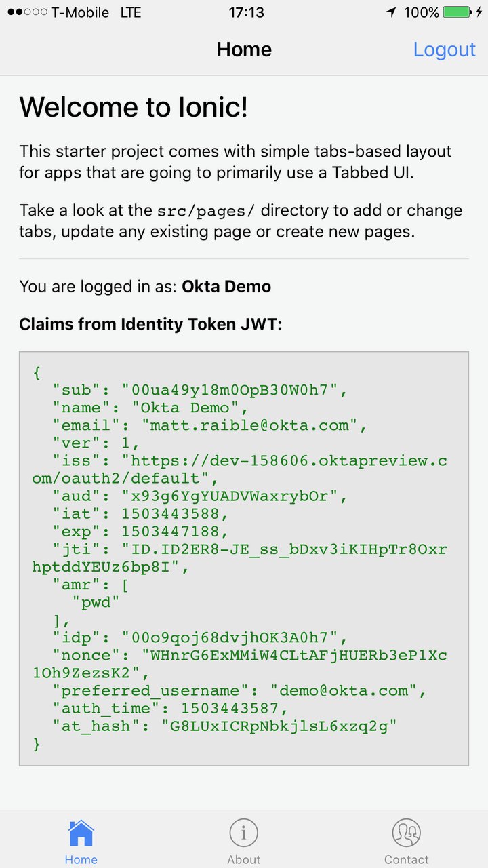Switch to the "Contact" tab label
This screenshot has height=868, width=488.
pyautogui.click(x=407, y=859)
